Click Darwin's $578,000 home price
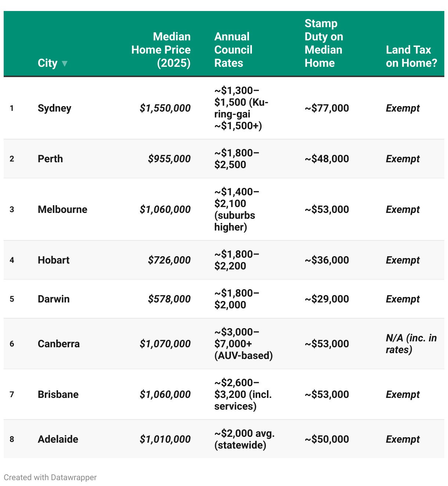The height and width of the screenshot is (486, 448). point(169,299)
